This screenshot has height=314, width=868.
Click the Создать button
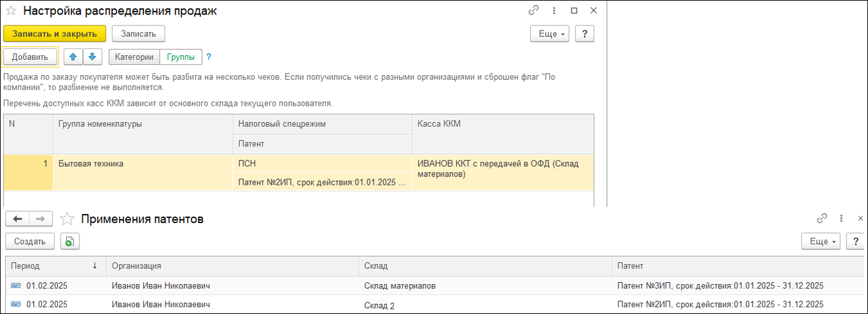tap(30, 241)
